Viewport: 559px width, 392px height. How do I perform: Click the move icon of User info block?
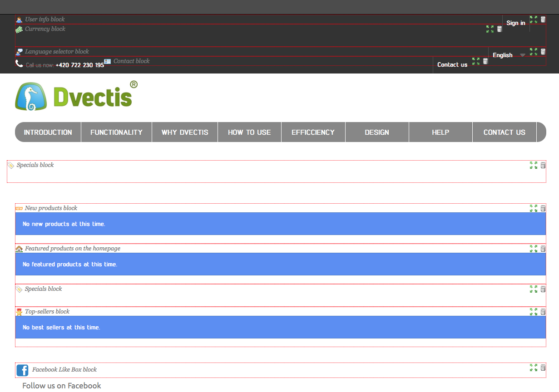(534, 20)
